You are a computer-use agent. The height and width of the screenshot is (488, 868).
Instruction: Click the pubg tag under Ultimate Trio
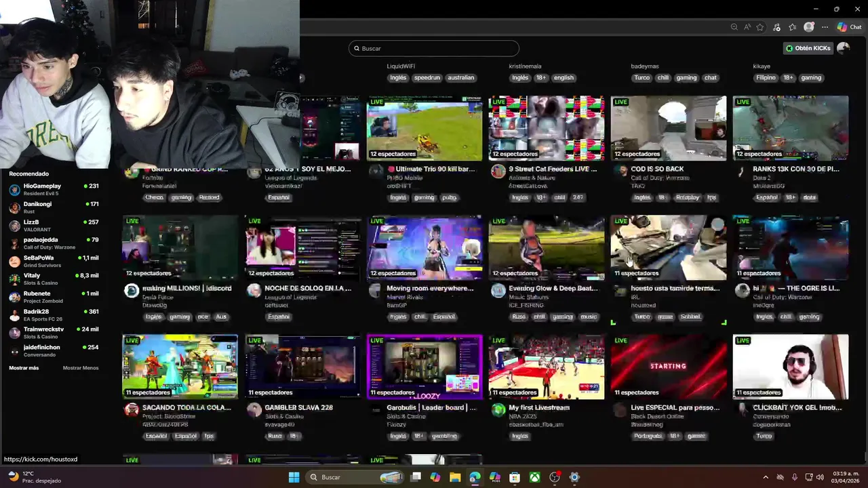(x=449, y=197)
